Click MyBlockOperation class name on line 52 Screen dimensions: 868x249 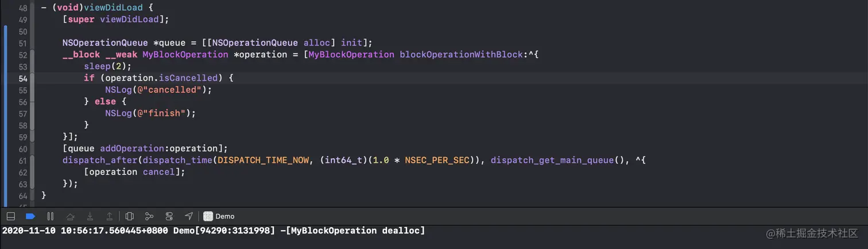coord(185,55)
